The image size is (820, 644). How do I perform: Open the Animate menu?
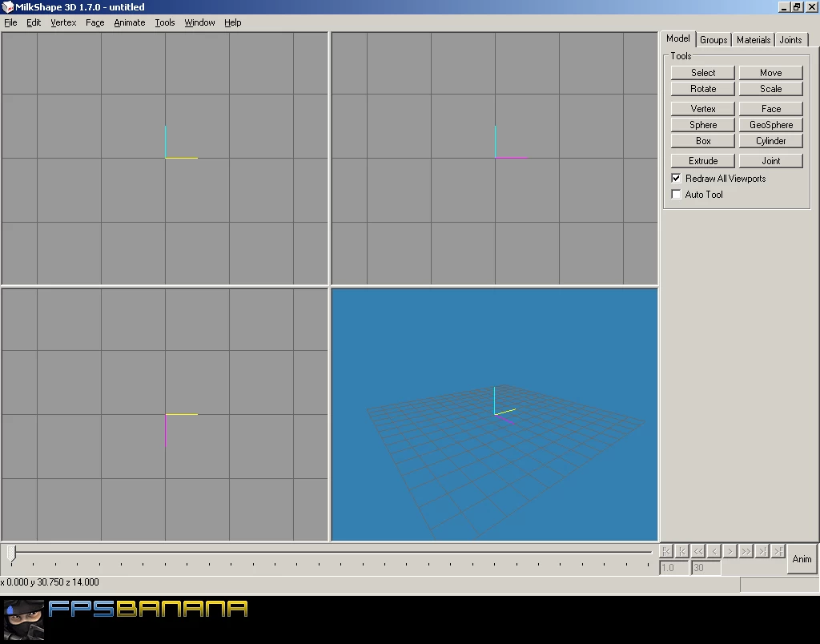[x=129, y=22]
